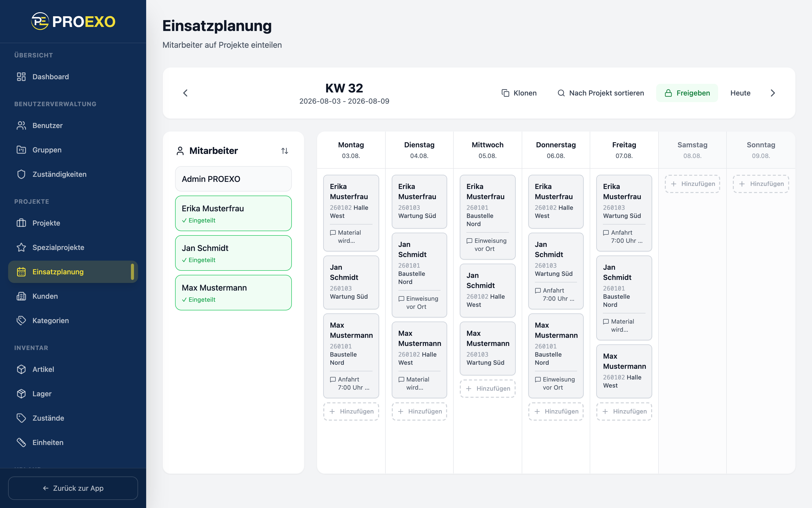812x508 pixels.
Task: Click comment icon on Erika's Freitag card
Action: click(606, 232)
